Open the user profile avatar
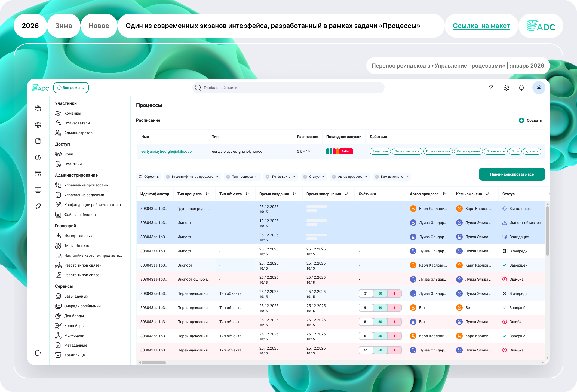The width and height of the screenshot is (577, 392). click(539, 88)
